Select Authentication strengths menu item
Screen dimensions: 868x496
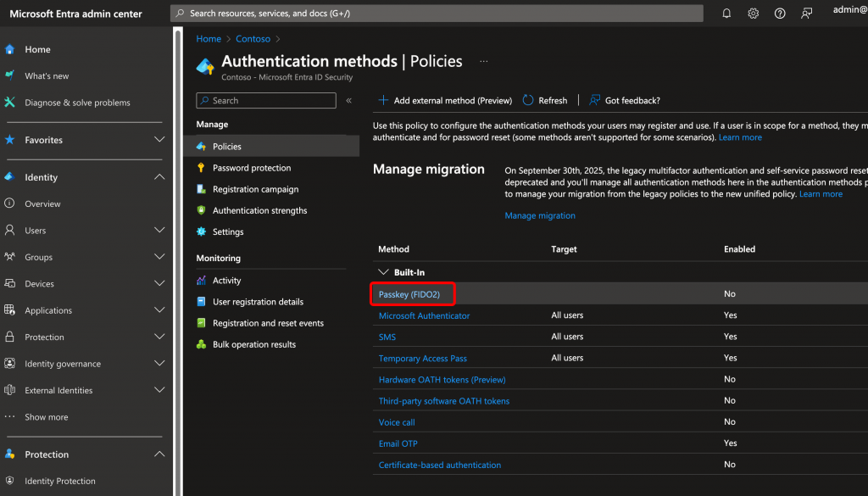259,210
